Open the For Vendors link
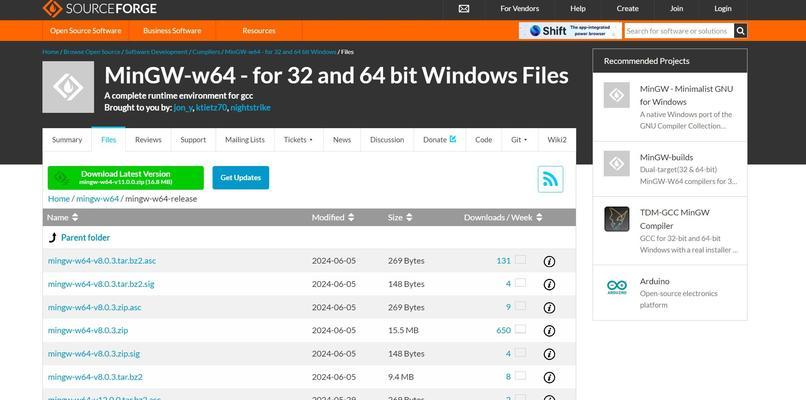806x400 pixels. tap(520, 9)
